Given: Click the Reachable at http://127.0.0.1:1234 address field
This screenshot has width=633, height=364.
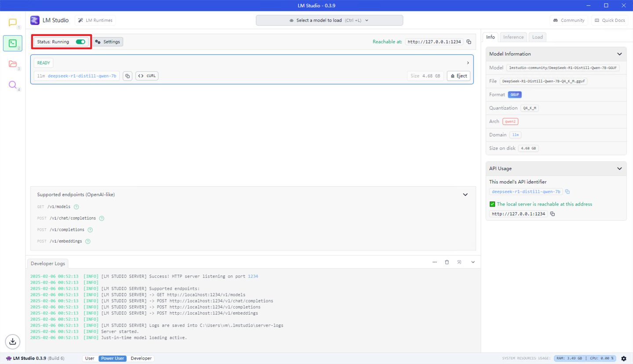Looking at the screenshot, I should click(434, 42).
